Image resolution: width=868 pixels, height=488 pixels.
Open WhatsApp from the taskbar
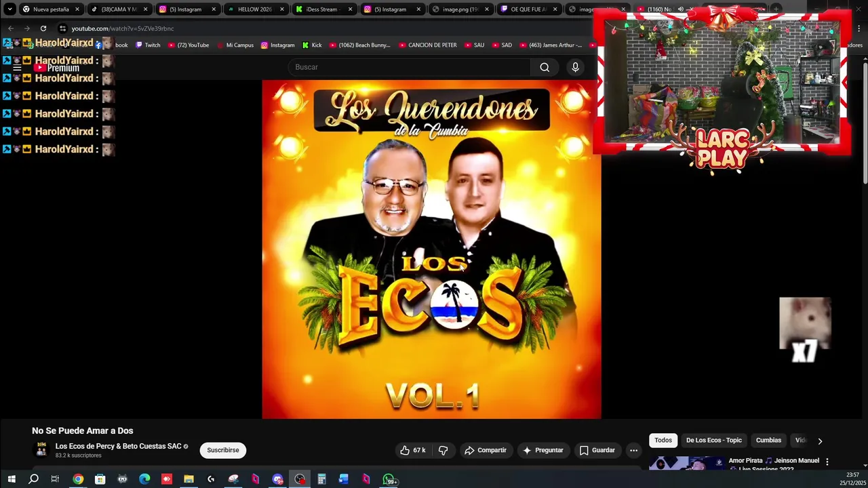point(389,479)
